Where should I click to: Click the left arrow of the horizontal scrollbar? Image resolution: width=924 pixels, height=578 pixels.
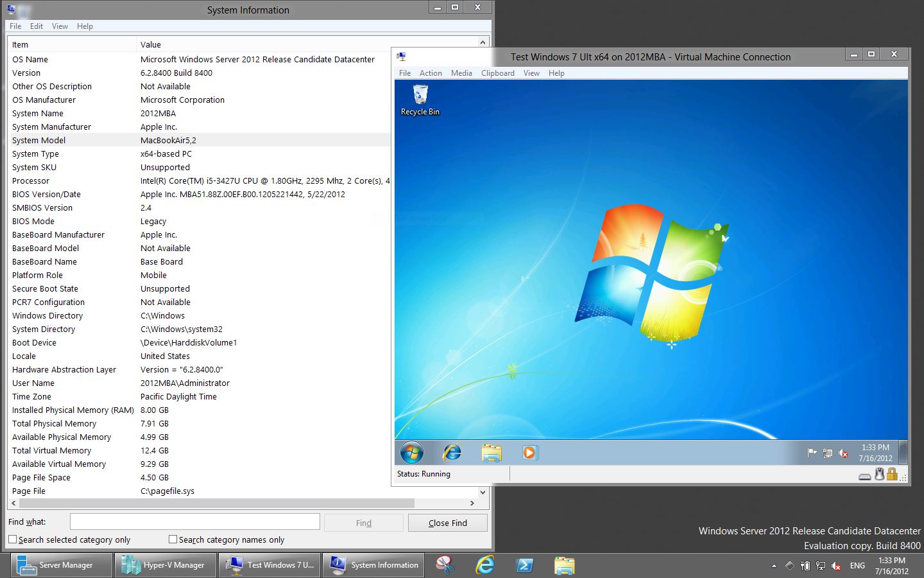point(14,504)
